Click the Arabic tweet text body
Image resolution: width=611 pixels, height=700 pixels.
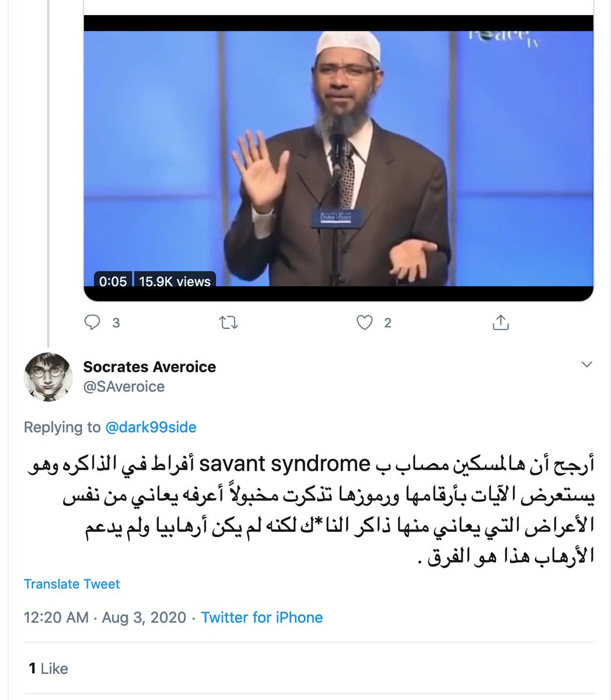point(308,510)
